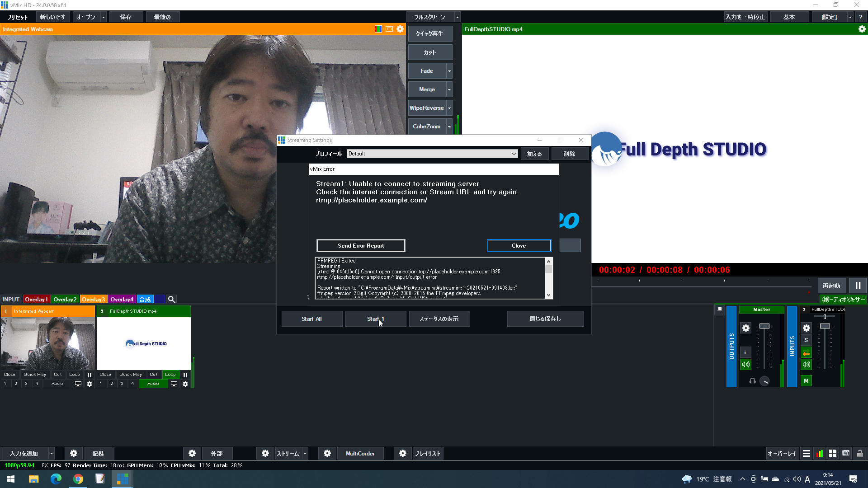This screenshot has height=488, width=868.
Task: Open audio settings gear for input 2
Action: point(807,328)
